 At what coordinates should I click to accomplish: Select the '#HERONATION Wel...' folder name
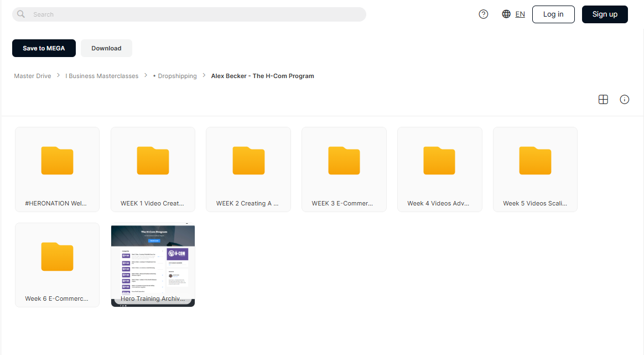click(56, 203)
